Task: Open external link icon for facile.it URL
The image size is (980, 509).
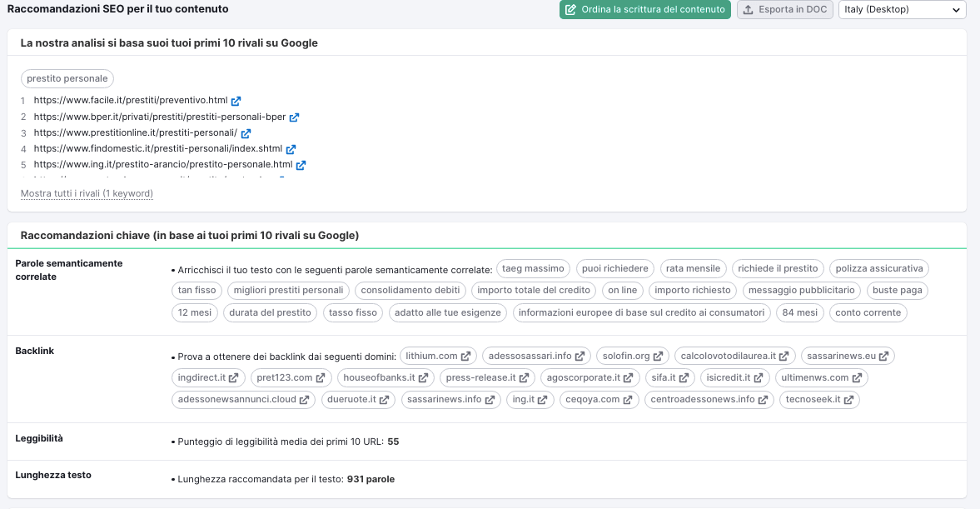Action: click(236, 101)
